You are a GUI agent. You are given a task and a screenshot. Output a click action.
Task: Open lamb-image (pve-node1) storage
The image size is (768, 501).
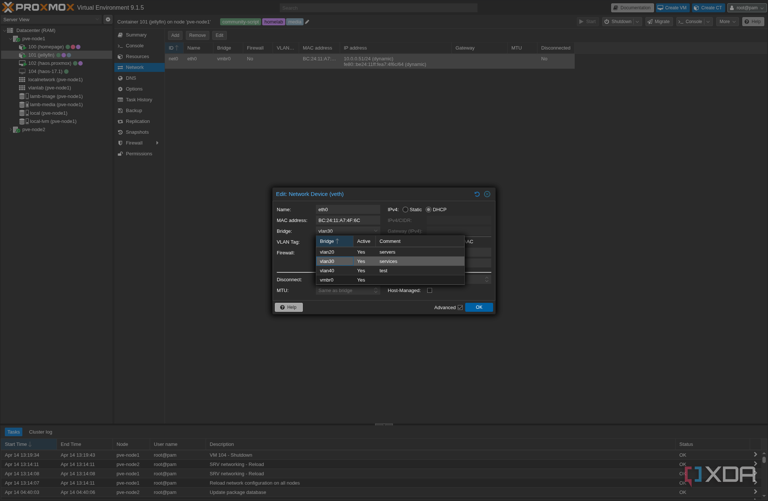click(56, 96)
